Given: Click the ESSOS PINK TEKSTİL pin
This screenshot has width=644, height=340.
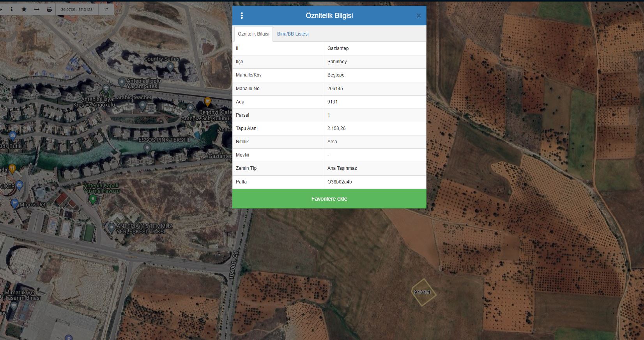Looking at the screenshot, I should tap(147, 148).
